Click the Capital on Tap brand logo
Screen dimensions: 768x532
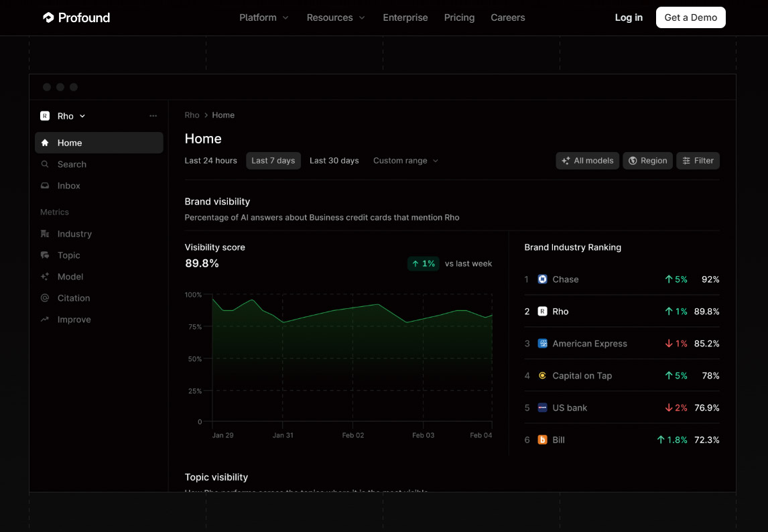pos(542,376)
